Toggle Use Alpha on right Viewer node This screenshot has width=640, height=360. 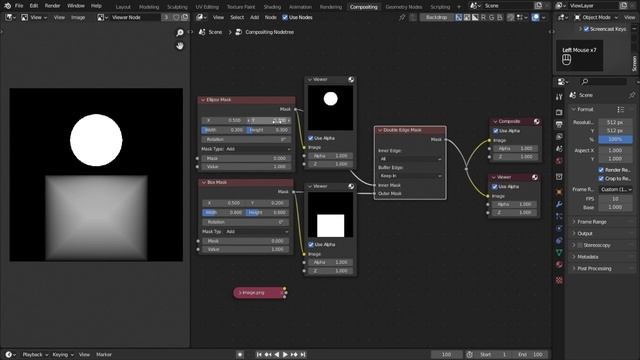[495, 187]
